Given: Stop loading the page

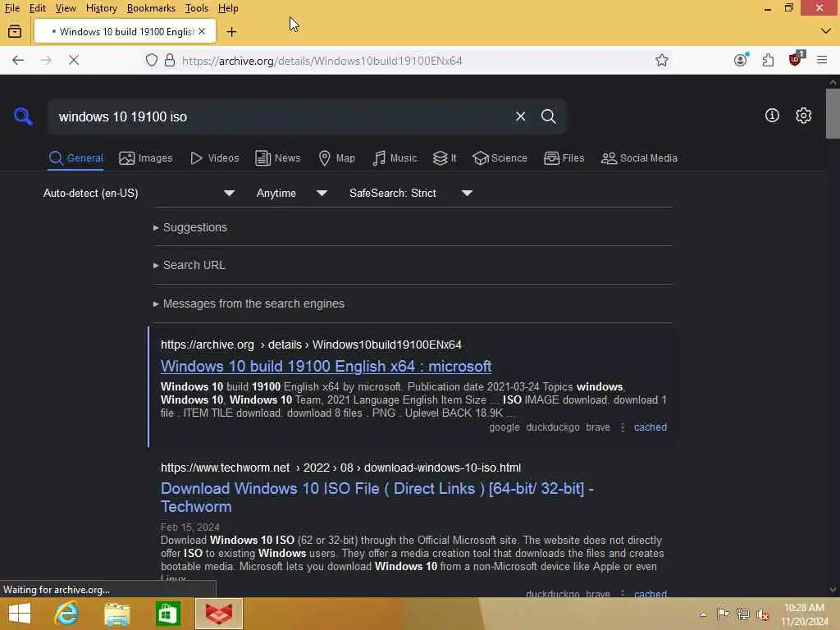Looking at the screenshot, I should click(74, 60).
